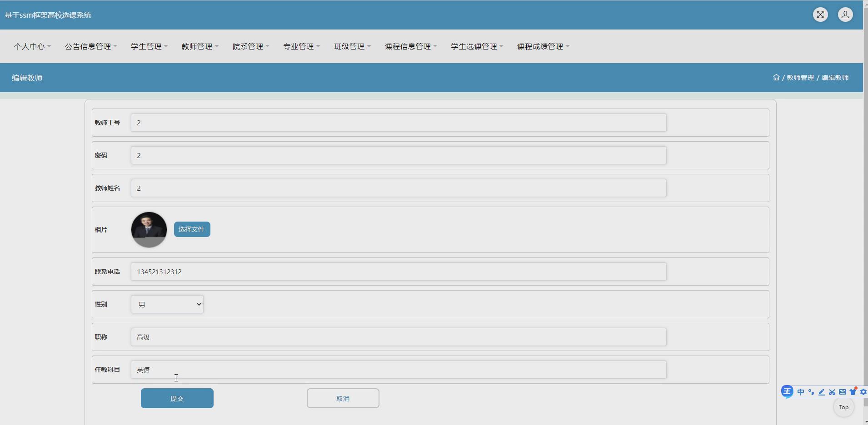This screenshot has height=425, width=868.
Task: Expand the 学生选课管理 menu
Action: click(x=477, y=46)
